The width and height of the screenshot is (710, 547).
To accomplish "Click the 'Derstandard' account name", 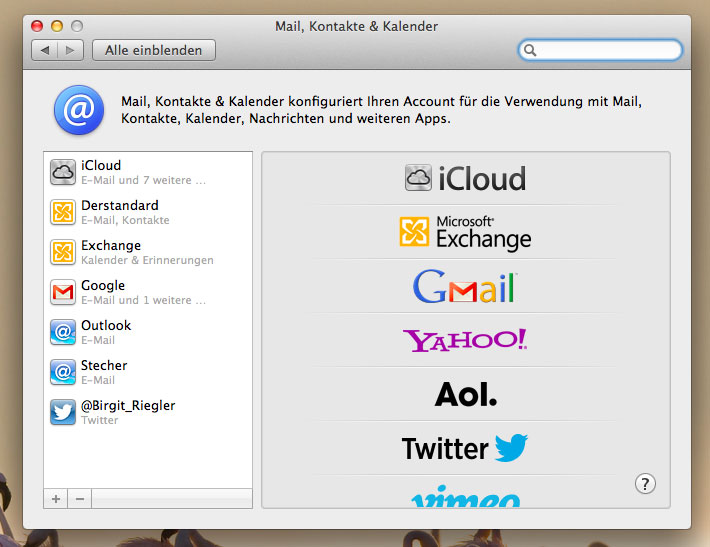I will click(x=120, y=205).
